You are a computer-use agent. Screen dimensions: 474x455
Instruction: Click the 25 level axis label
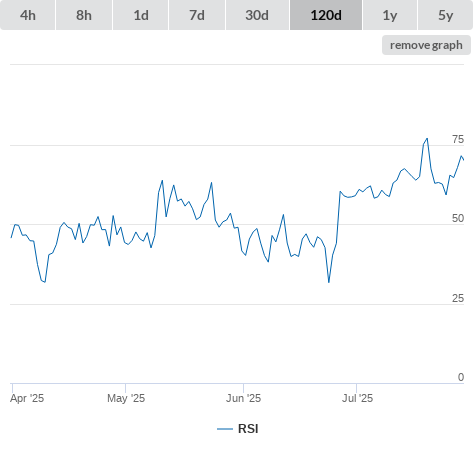click(458, 298)
